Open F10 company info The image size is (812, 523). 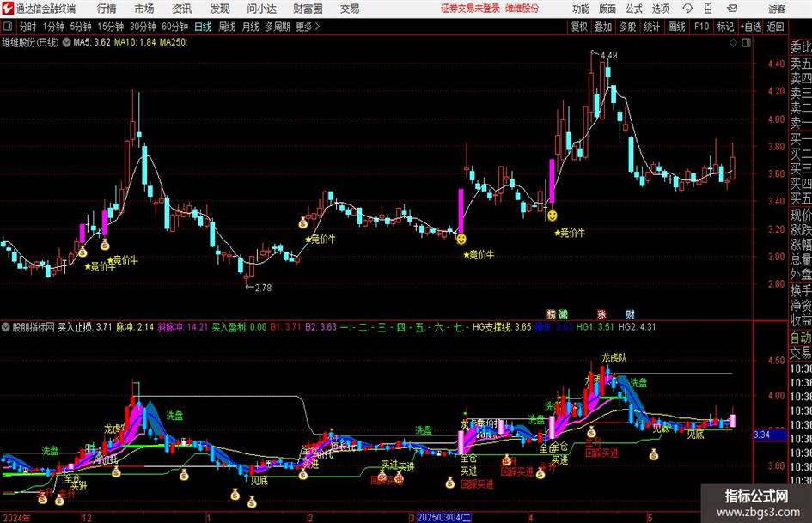point(701,27)
